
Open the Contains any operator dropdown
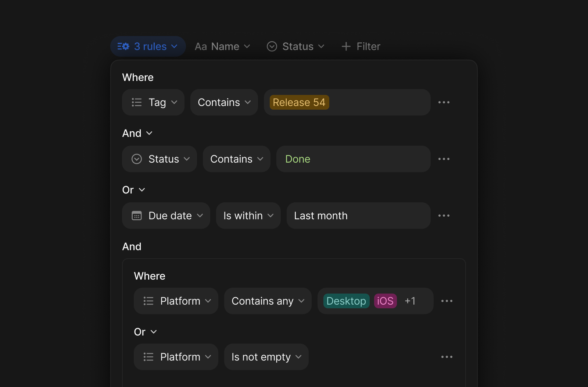click(x=268, y=301)
